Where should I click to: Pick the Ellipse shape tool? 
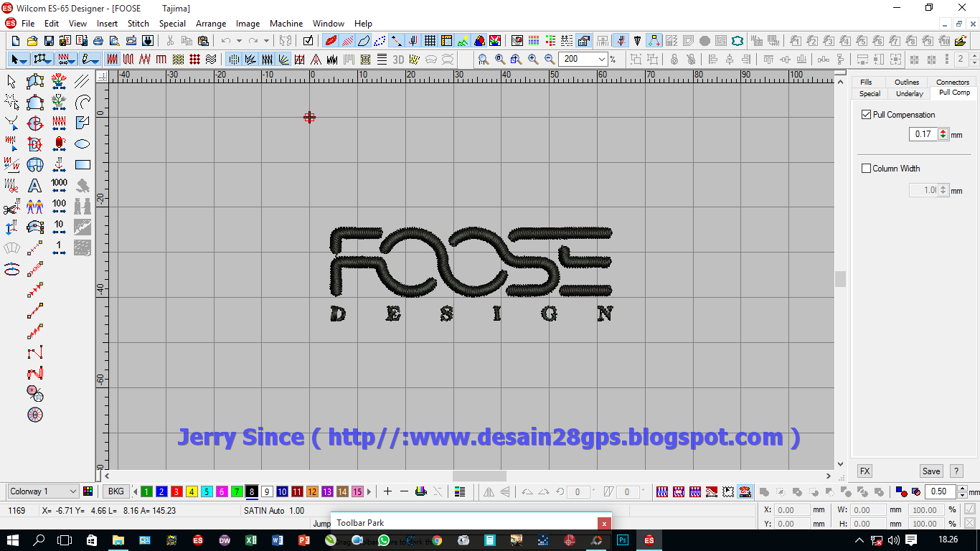pyautogui.click(x=83, y=144)
